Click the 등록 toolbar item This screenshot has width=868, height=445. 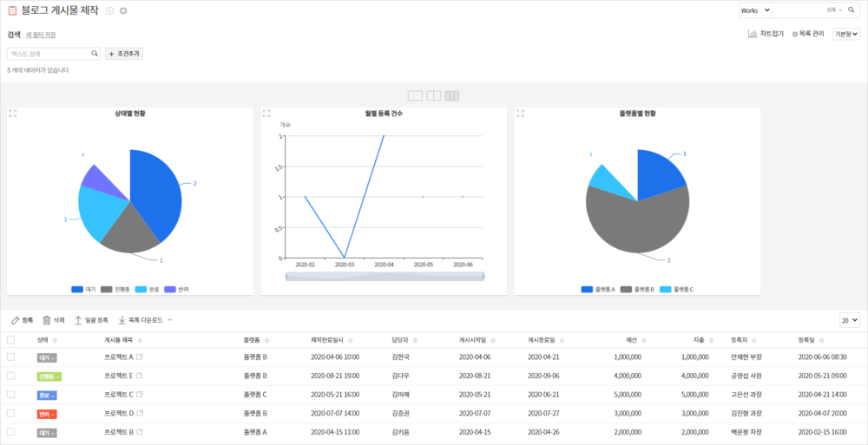point(23,320)
